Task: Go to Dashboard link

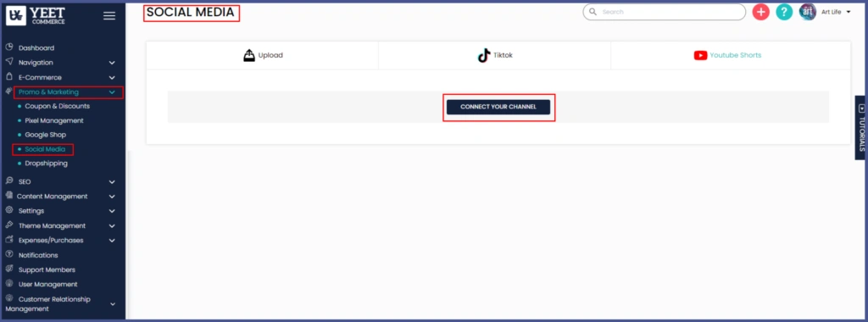Action: coord(36,48)
